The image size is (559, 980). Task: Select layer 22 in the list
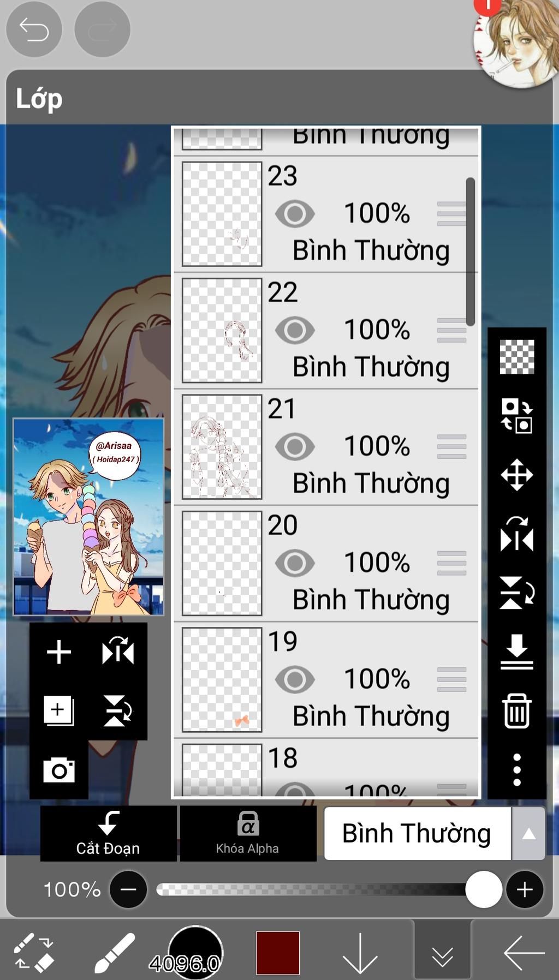pos(326,331)
